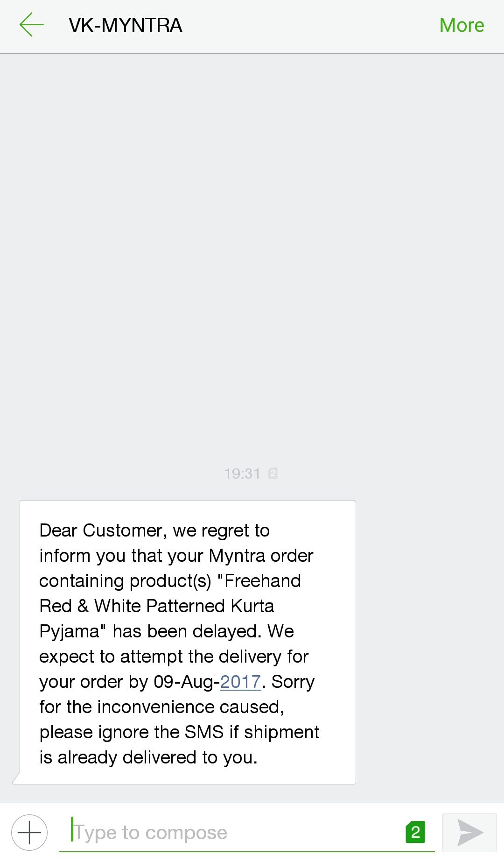Viewport: 504px width, 862px height.
Task: Tap the green back arrow
Action: (31, 25)
